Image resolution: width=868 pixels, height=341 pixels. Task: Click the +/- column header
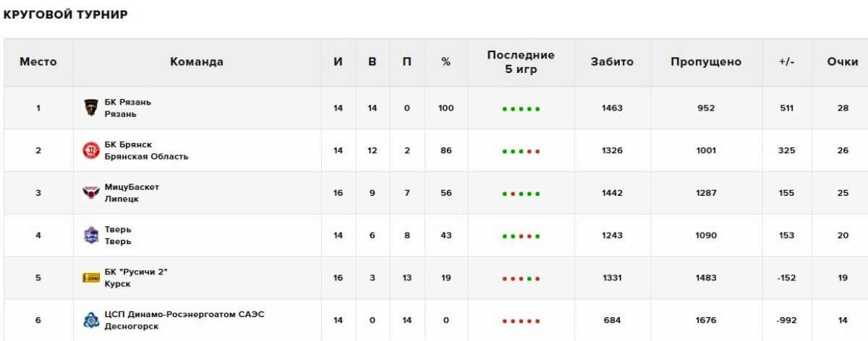tap(787, 62)
